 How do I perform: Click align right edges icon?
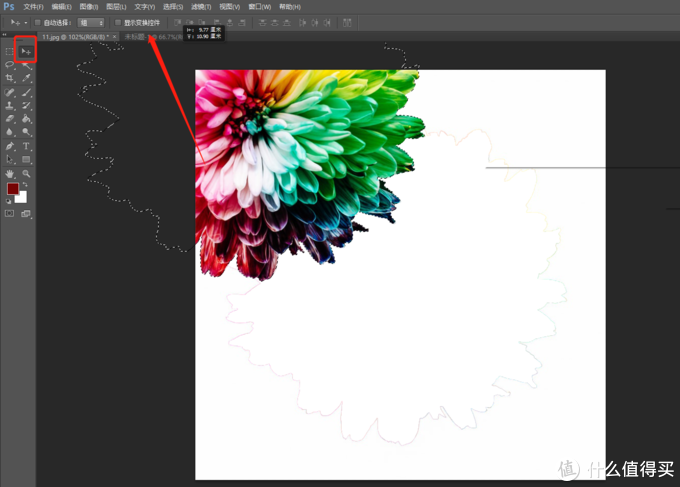coord(242,23)
